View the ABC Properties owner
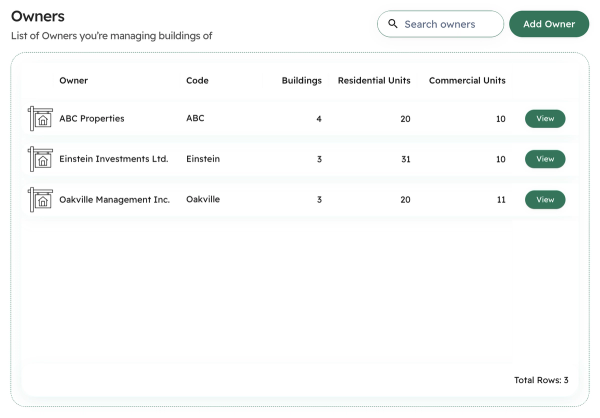This screenshot has height=418, width=600. click(545, 119)
